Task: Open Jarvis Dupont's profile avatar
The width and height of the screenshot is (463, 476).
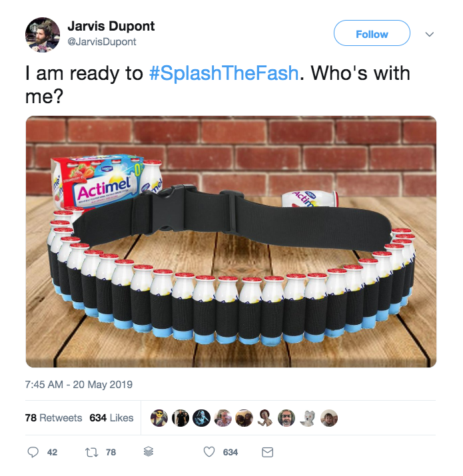Action: point(43,35)
